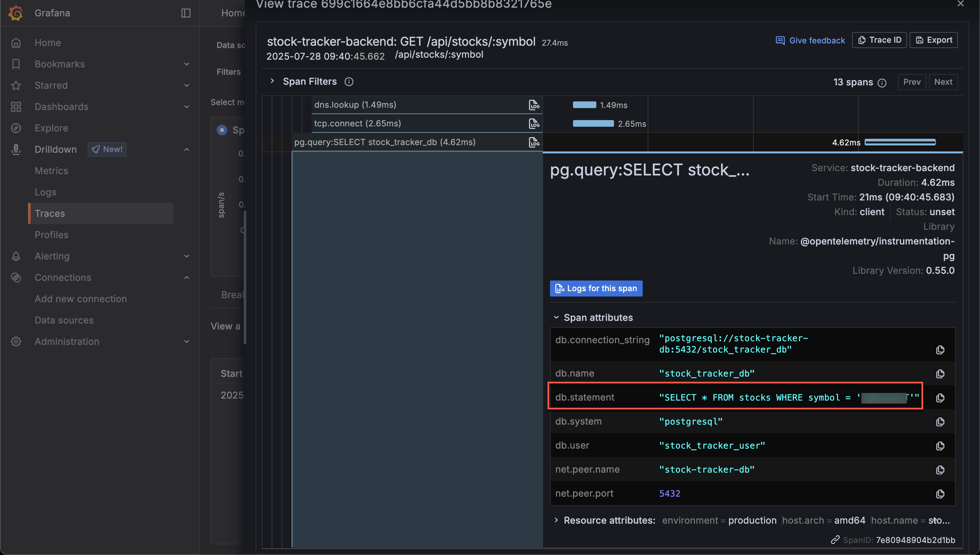Click the Prev span button
The width and height of the screenshot is (980, 555).
tap(912, 82)
